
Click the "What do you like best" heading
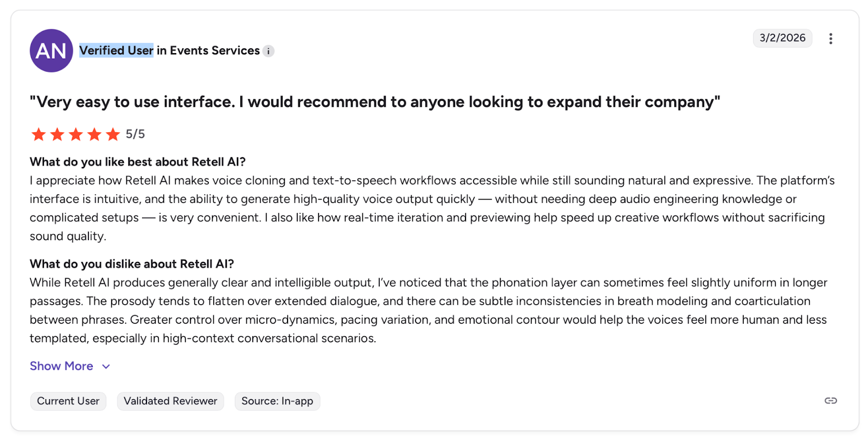coord(138,162)
